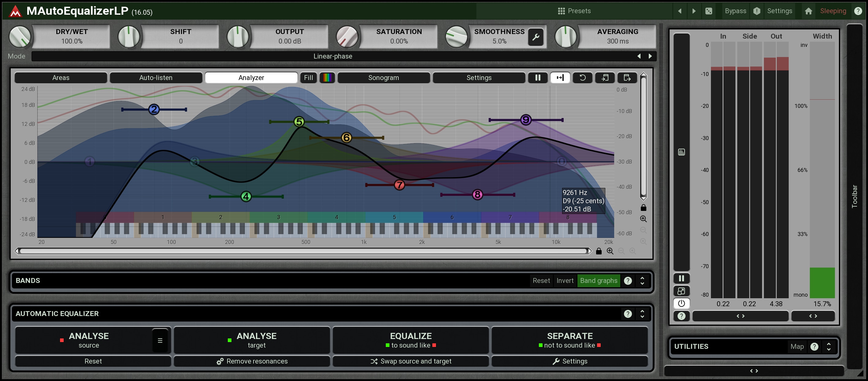Open the Linear-phase mode selector
The width and height of the screenshot is (868, 381).
coord(333,56)
